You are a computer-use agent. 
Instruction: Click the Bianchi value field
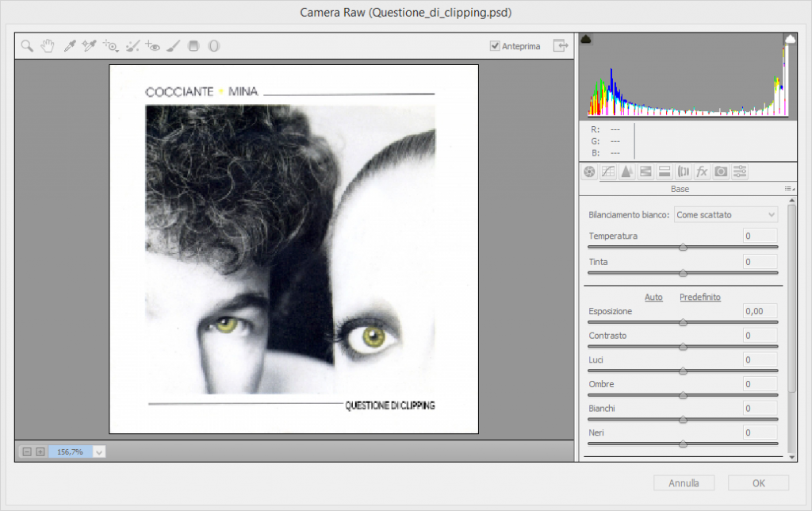click(x=760, y=409)
